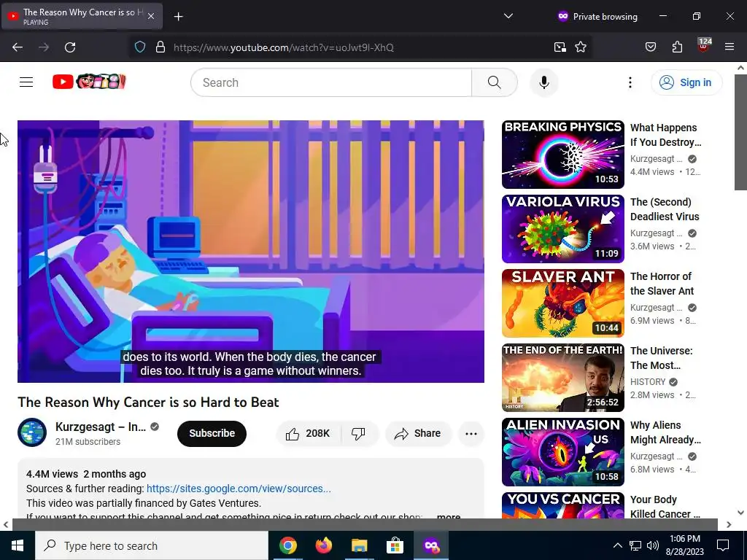The width and height of the screenshot is (747, 560).
Task: Open uBlock Origin icon showing 124
Action: (703, 46)
